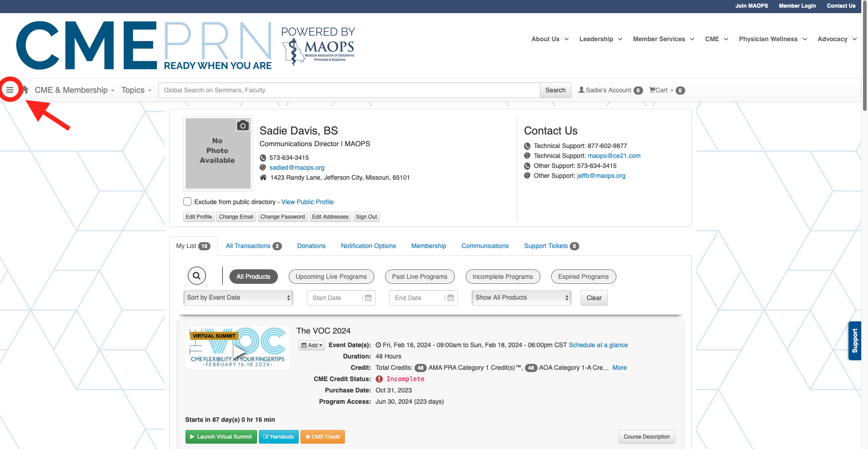Open the Membership tab
This screenshot has width=868, height=449.
coord(429,246)
